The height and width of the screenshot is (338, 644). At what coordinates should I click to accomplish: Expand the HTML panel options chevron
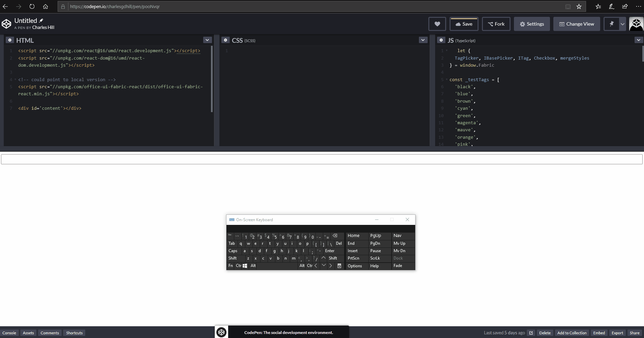coord(207,40)
